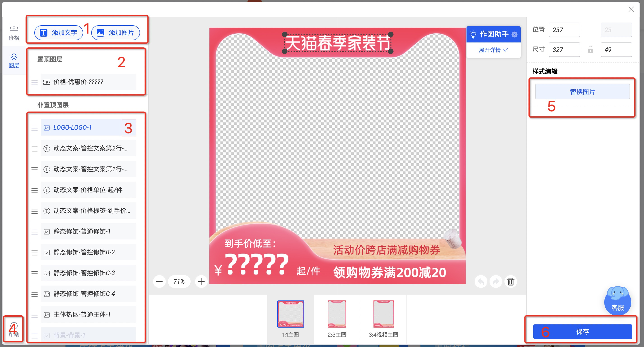Zoom in with the plus icon
Viewport: 644px width, 347px height.
coord(201,281)
